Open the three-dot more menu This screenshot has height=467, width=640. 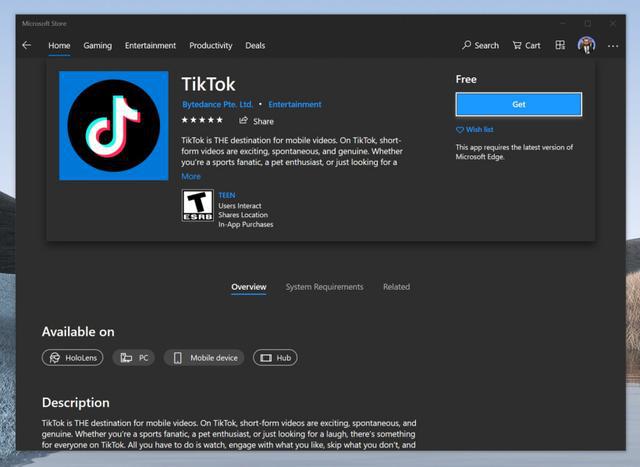click(x=613, y=46)
